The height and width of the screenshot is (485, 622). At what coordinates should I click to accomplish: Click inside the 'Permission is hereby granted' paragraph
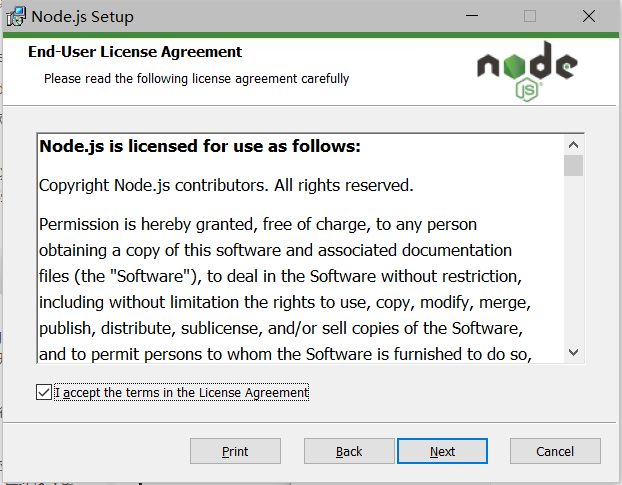click(x=280, y=275)
